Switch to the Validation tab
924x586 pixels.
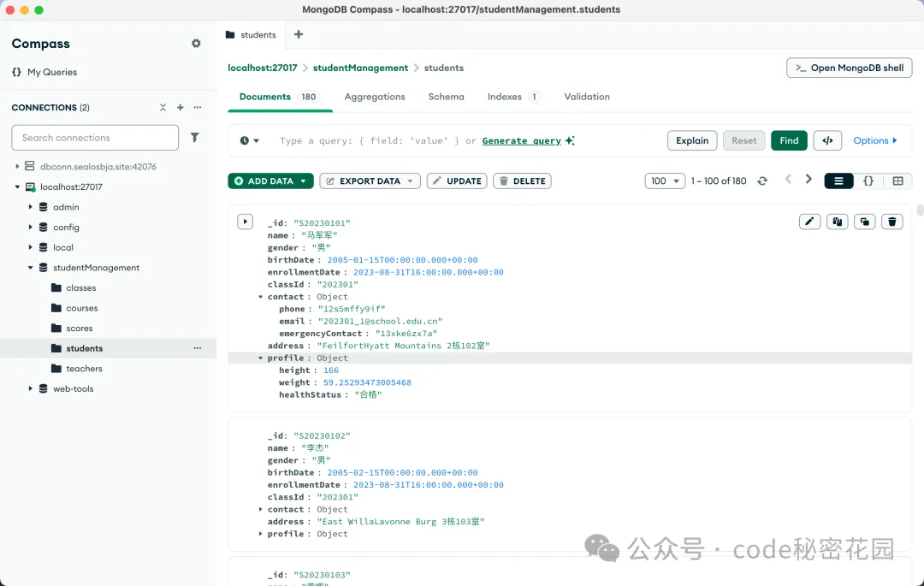(587, 97)
